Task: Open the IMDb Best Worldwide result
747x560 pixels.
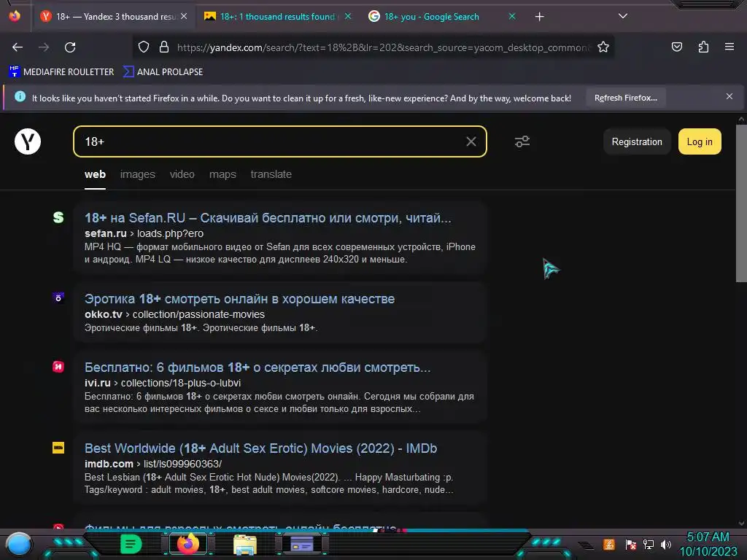Action: 260,448
